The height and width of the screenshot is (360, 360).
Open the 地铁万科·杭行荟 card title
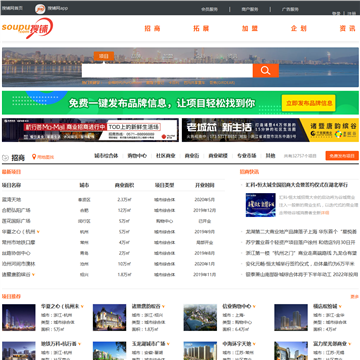[59, 344]
